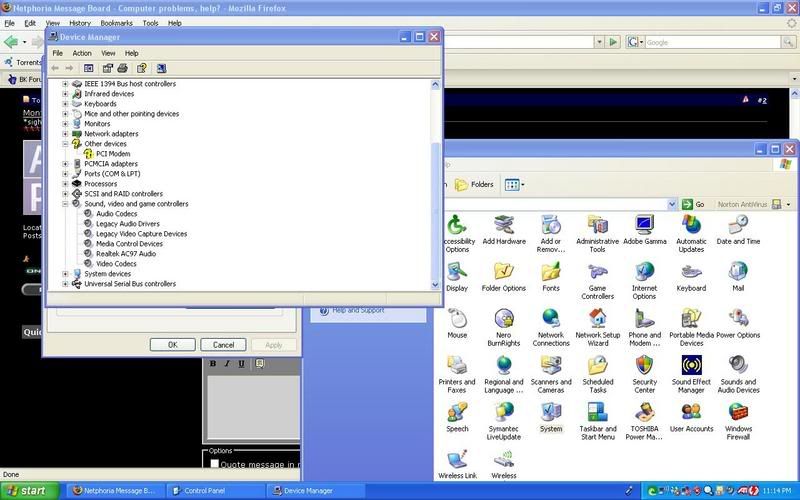800x500 pixels.
Task: Click Scan for hardware changes toolbar icon
Action: [x=161, y=68]
